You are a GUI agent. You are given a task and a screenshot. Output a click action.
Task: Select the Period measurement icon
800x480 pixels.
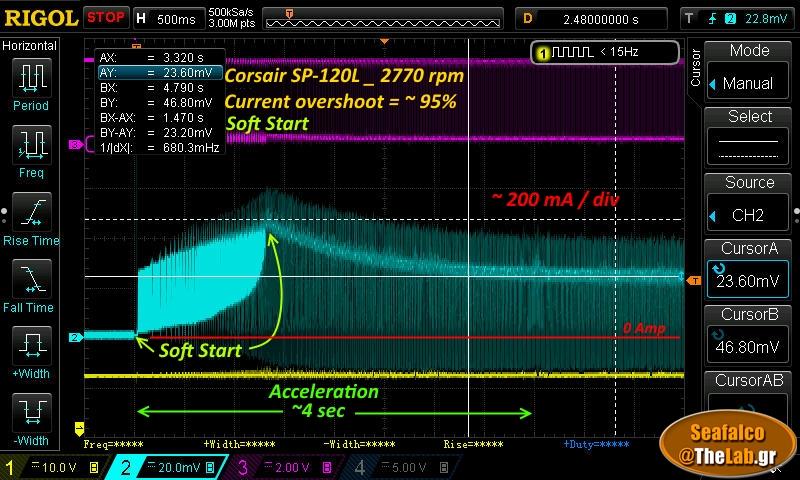click(x=31, y=82)
